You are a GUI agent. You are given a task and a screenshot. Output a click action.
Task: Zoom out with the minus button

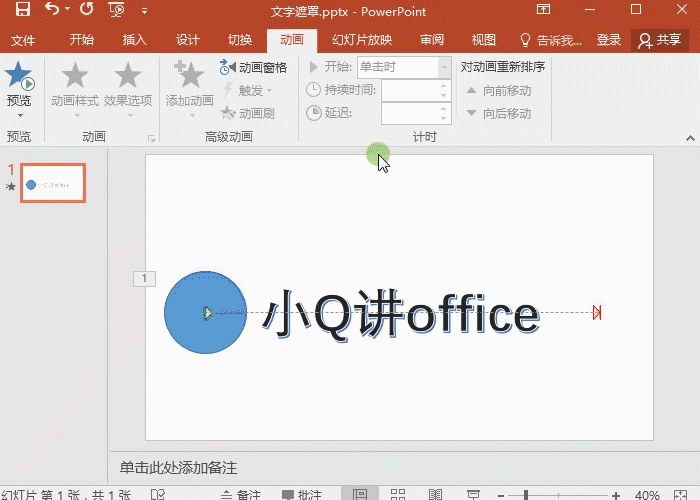pos(501,496)
